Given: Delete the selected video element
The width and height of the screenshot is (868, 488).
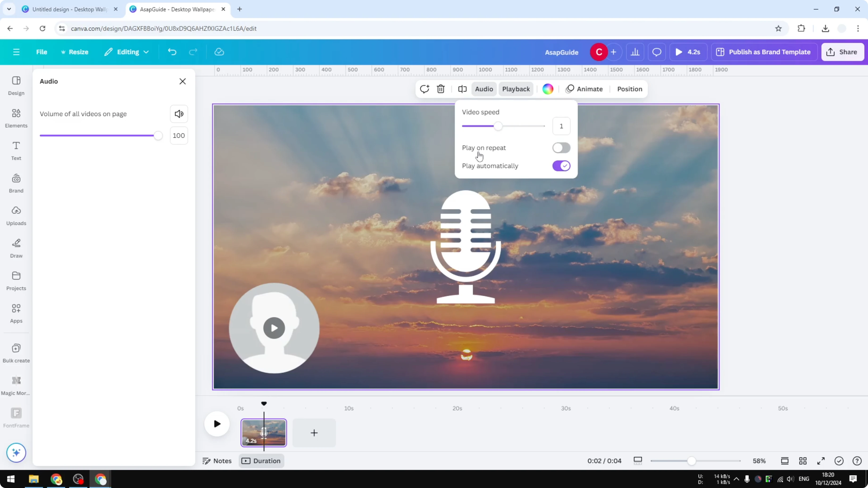Looking at the screenshot, I should tap(441, 89).
